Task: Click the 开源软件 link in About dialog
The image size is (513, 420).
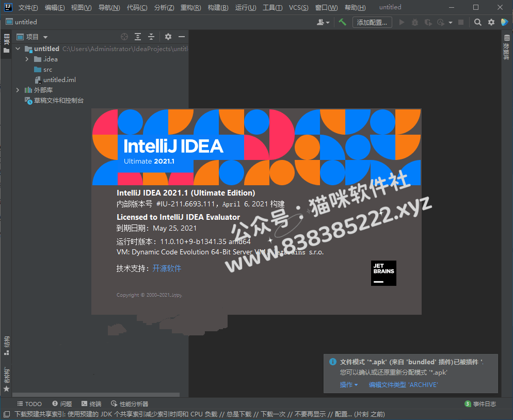Action: [x=167, y=268]
